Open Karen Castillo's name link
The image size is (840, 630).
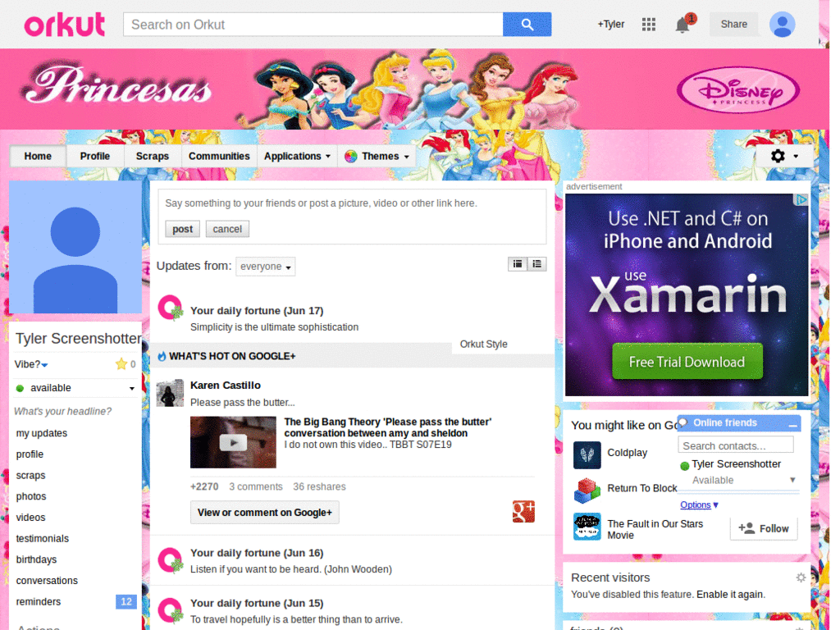coord(226,386)
